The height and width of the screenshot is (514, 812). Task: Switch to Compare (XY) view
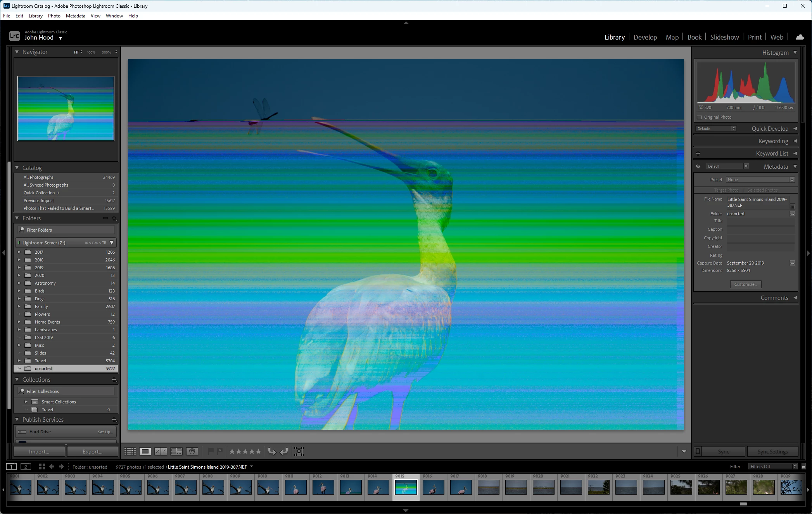(161, 451)
